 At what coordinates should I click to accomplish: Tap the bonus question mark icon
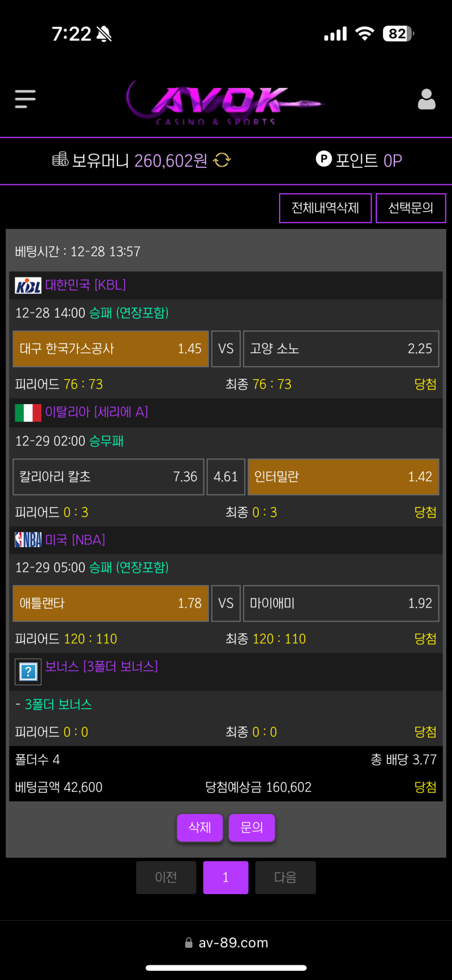28,671
